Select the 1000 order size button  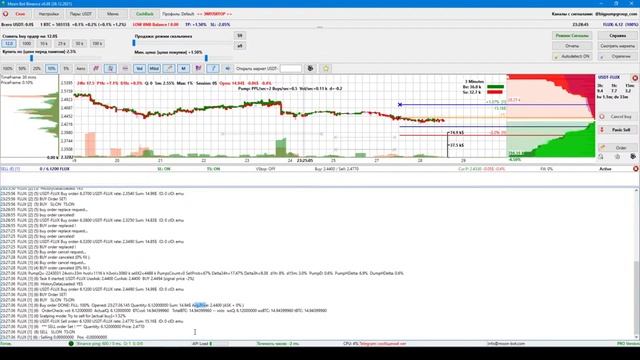[x=27, y=43]
